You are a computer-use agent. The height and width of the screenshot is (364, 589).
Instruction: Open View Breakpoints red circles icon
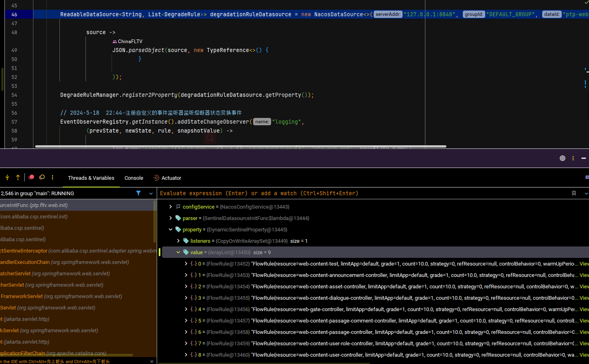[x=32, y=177]
